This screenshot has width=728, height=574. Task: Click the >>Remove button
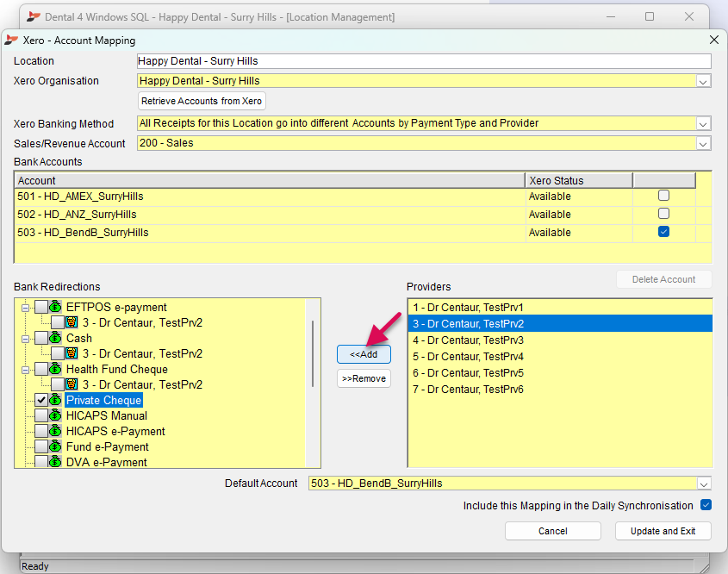coord(364,378)
